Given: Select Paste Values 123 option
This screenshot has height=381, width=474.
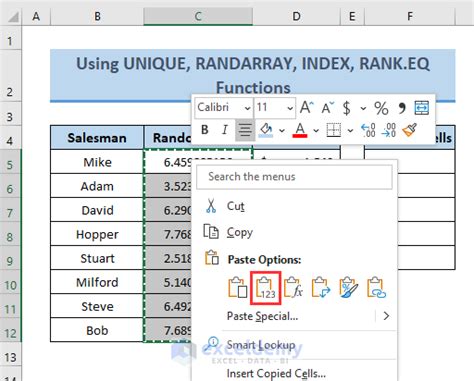Looking at the screenshot, I should tap(266, 288).
